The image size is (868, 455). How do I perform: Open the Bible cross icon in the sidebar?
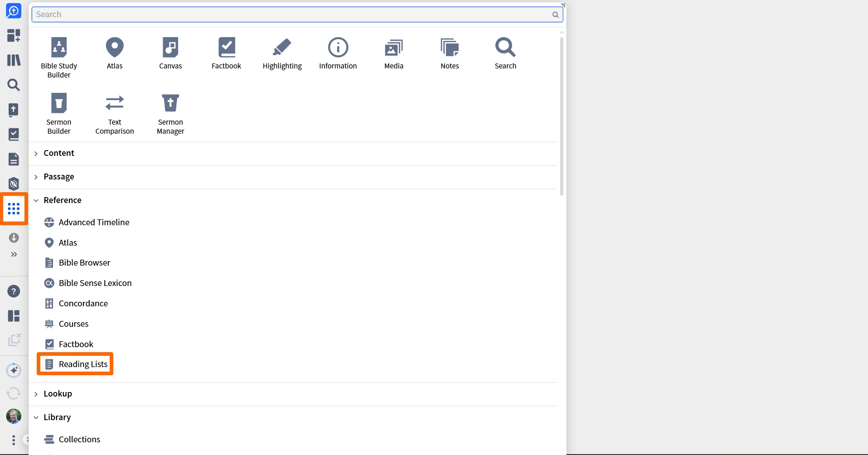tap(14, 110)
